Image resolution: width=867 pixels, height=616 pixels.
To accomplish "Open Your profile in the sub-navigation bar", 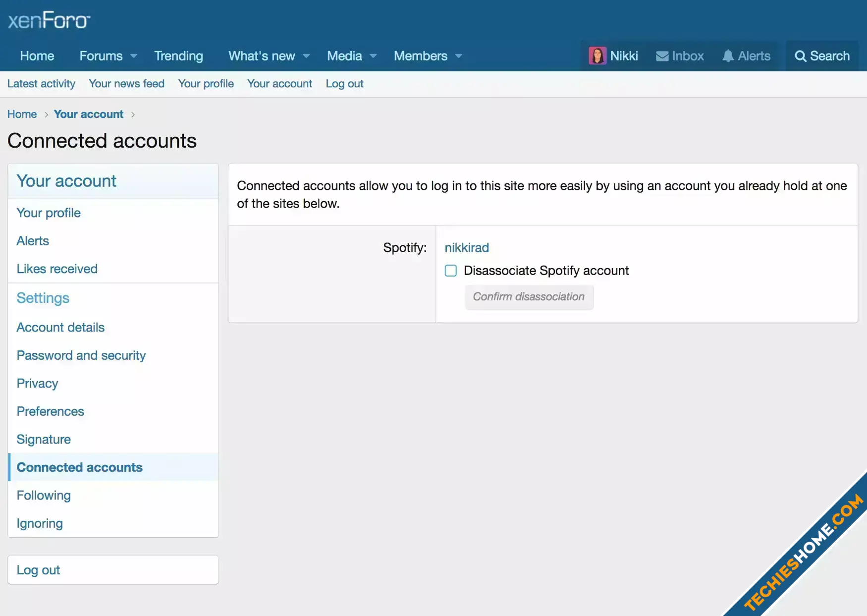I will [x=206, y=84].
